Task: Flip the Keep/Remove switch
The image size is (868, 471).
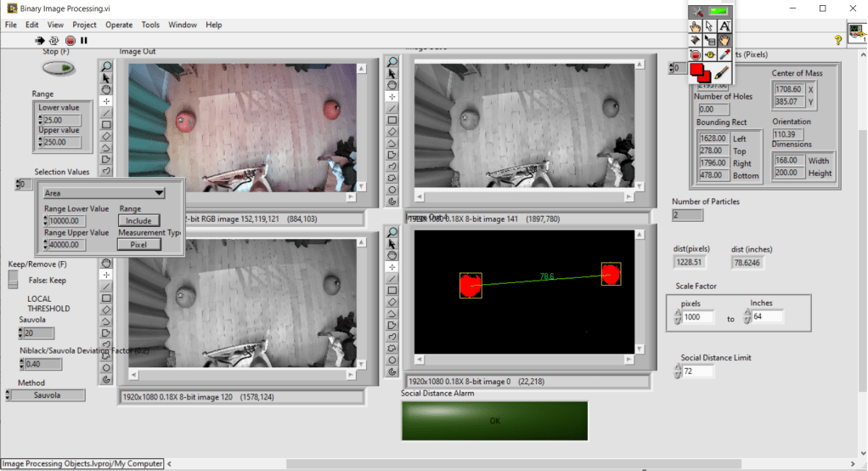Action: (14, 280)
